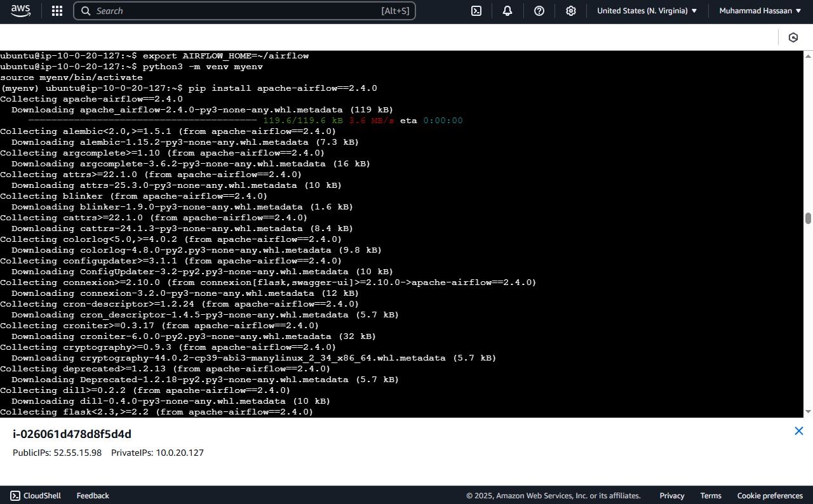Open the Terms link
The width and height of the screenshot is (813, 504).
(x=711, y=496)
